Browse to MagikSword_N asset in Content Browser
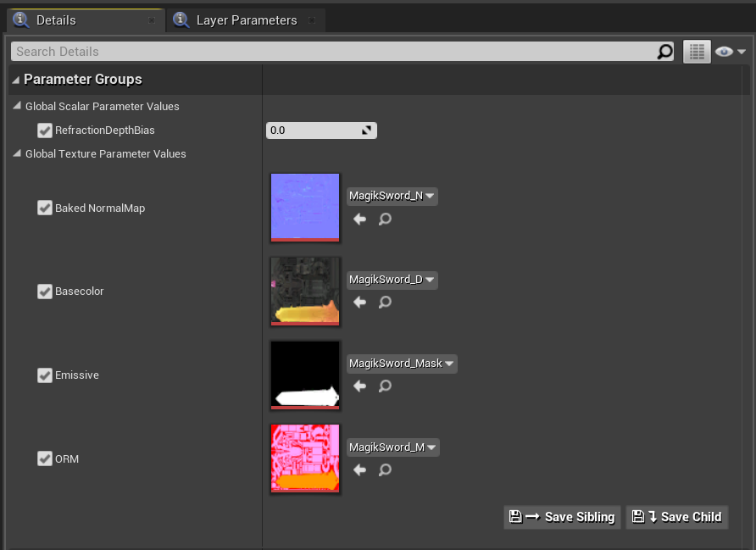Screen dimensions: 756x550 tap(385, 219)
